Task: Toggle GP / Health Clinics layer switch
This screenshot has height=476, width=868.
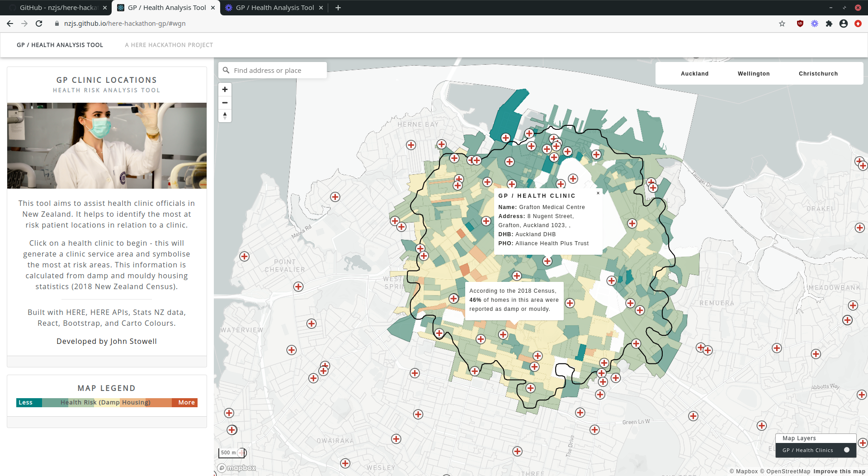Action: (847, 450)
